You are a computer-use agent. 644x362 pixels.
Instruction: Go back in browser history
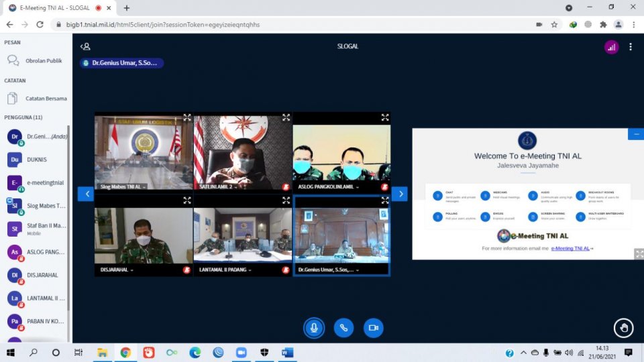coord(10,25)
